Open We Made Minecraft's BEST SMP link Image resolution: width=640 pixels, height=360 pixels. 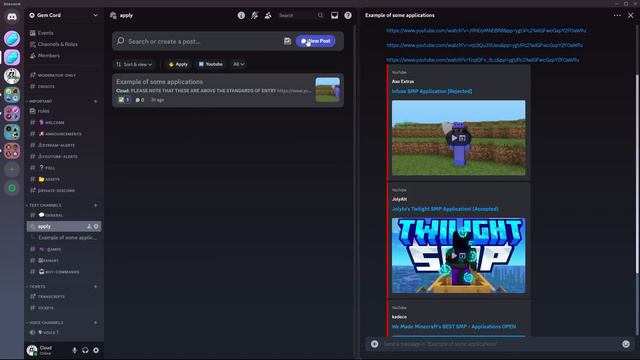454,327
